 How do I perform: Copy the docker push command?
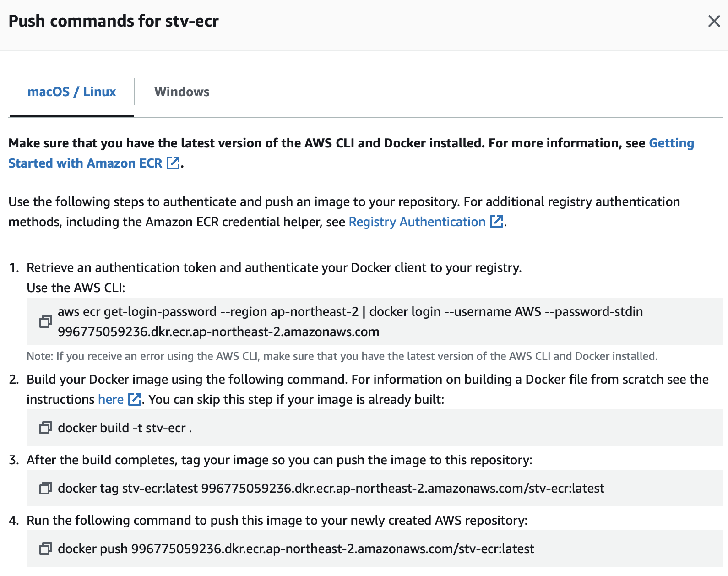point(45,549)
